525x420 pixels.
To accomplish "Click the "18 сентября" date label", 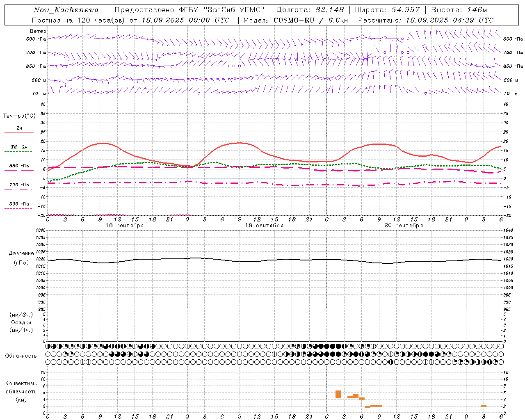I will tap(125, 226).
